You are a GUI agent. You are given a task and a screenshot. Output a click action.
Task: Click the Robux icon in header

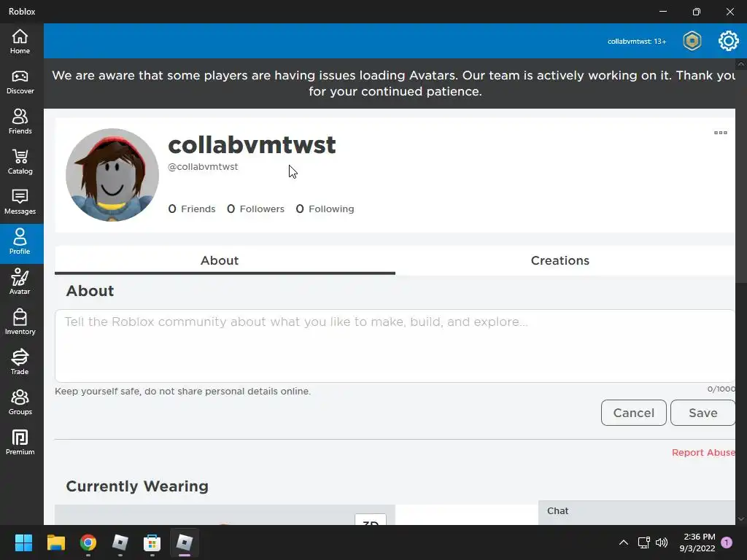tap(692, 41)
